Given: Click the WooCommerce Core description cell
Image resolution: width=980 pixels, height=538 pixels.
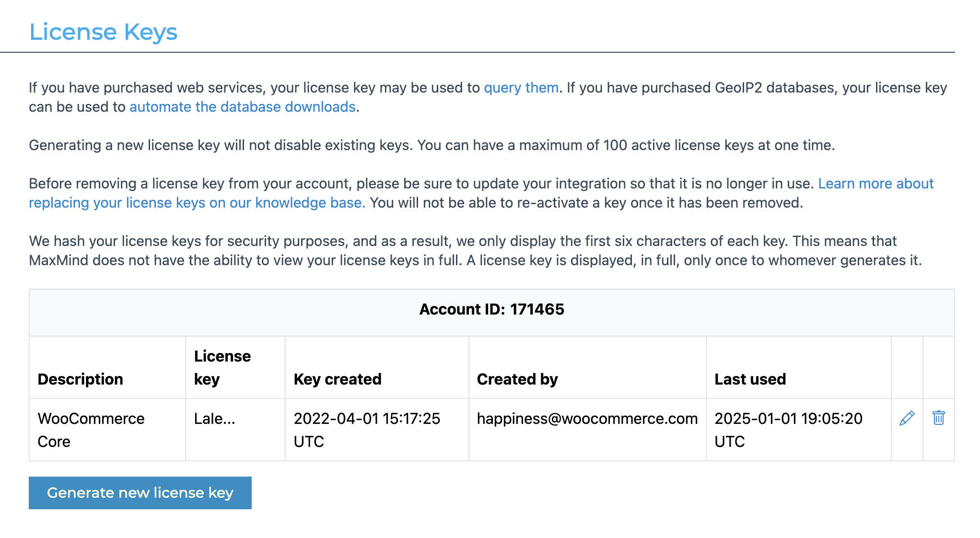Looking at the screenshot, I should click(91, 429).
